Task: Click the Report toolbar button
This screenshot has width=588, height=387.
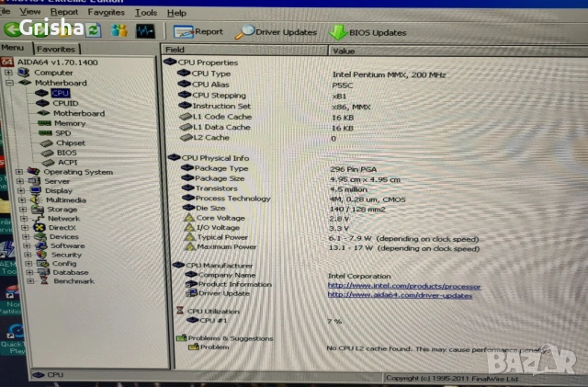Action: (x=198, y=32)
